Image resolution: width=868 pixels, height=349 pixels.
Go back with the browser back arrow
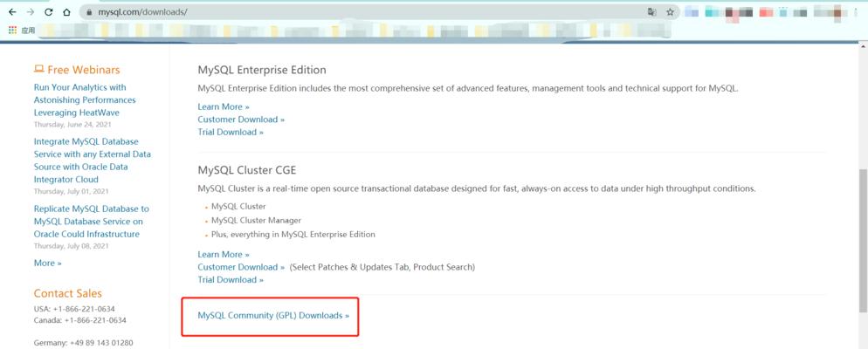(12, 11)
